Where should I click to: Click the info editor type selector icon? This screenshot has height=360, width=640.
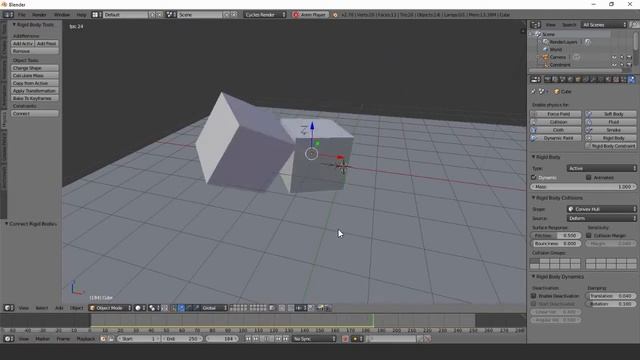click(8, 15)
